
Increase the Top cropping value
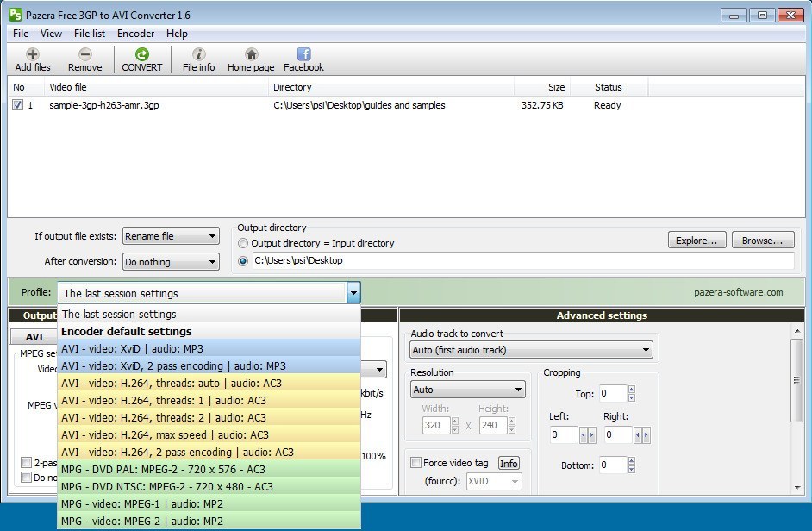tap(630, 390)
